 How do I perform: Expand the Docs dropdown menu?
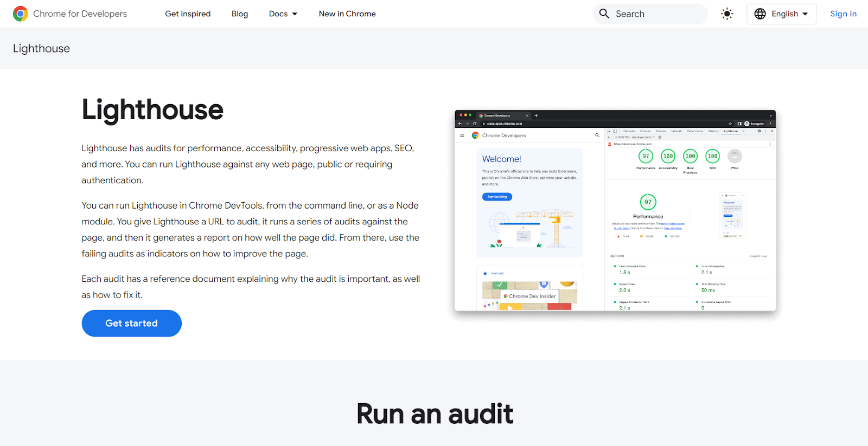tap(283, 14)
